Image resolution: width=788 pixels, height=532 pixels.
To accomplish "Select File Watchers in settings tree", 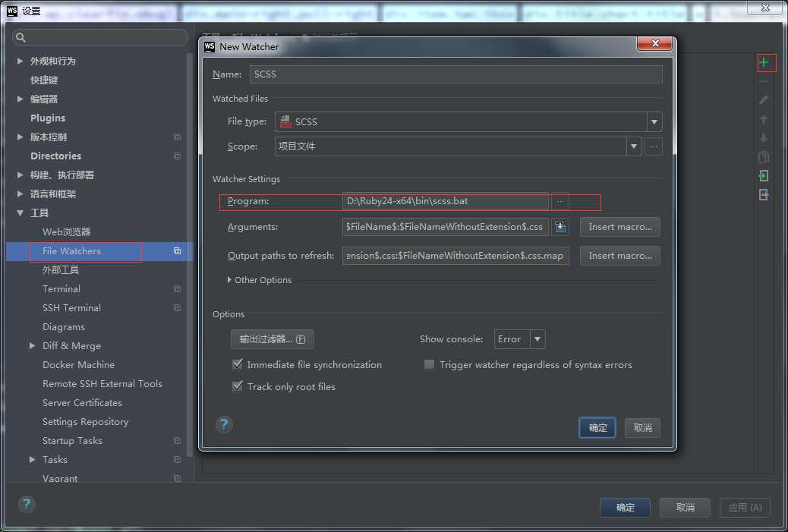I will coord(72,250).
